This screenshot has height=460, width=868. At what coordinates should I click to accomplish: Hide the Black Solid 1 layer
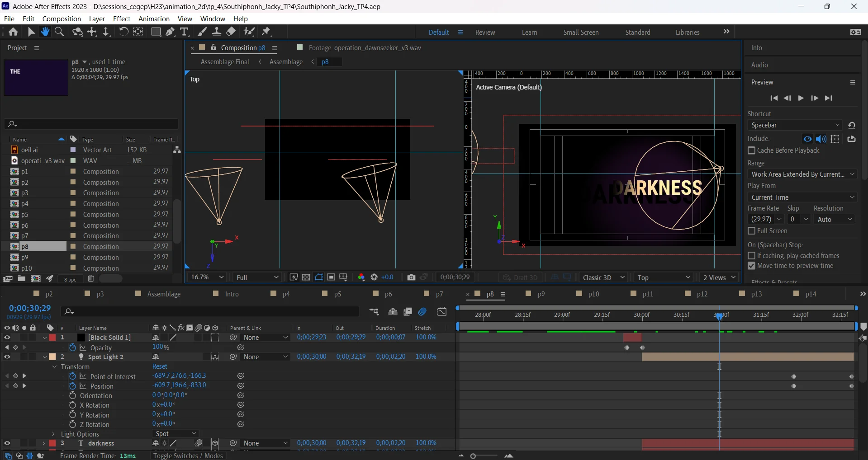coord(7,338)
